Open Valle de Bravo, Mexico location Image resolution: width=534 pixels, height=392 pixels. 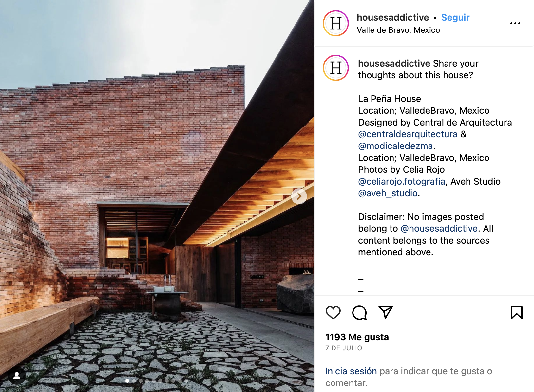coord(398,30)
